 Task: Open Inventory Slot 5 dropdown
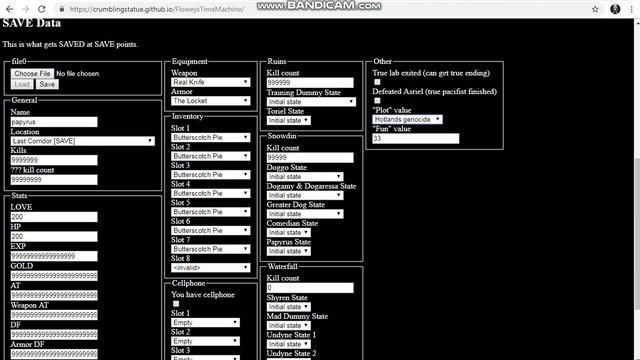coord(211,212)
